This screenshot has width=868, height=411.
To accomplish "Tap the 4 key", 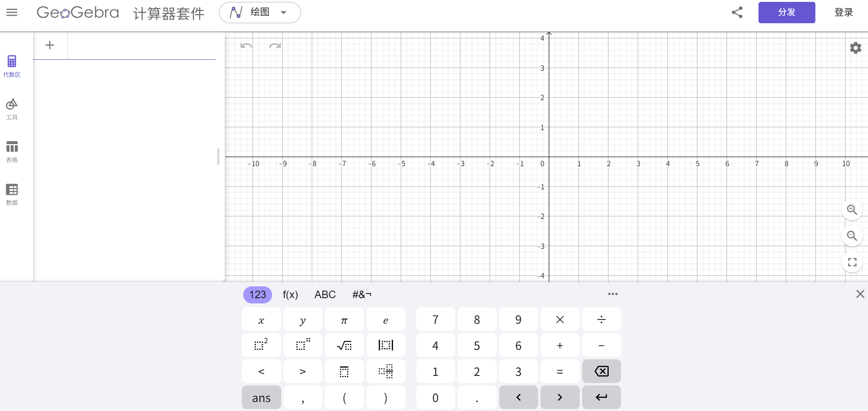I will tap(436, 345).
